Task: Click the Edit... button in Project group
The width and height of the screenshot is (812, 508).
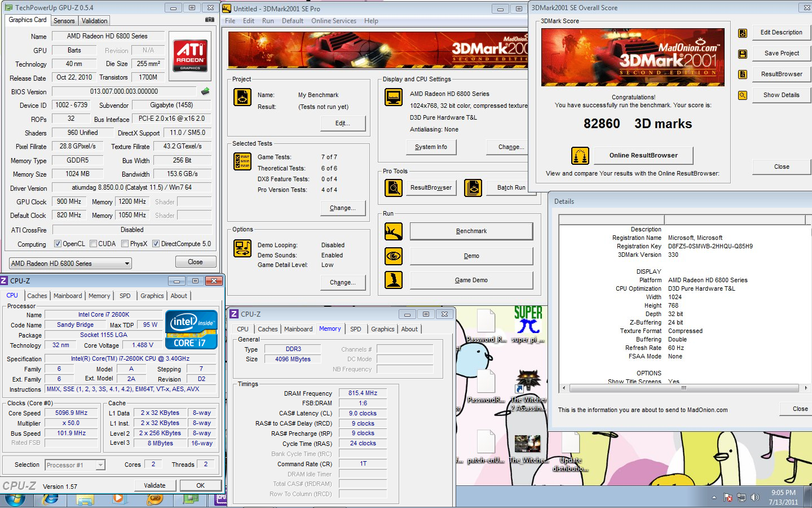Action: 342,123
